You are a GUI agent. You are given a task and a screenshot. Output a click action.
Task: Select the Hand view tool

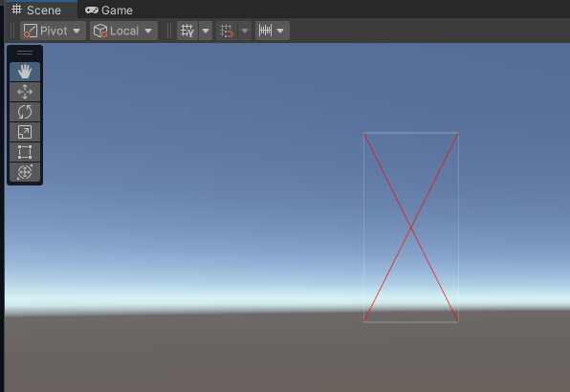(25, 72)
